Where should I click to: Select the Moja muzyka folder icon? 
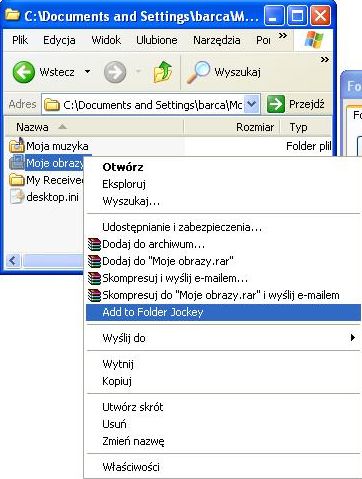click(17, 145)
